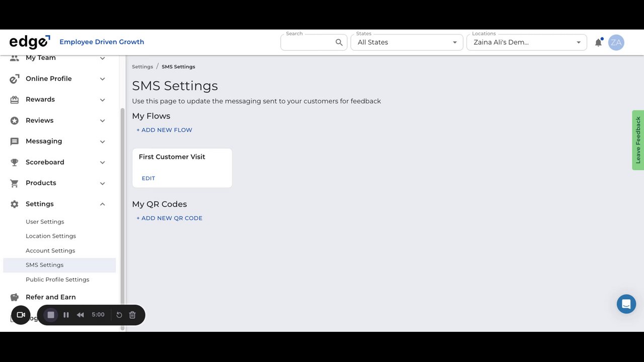The image size is (644, 362).
Task: Restart the recording
Action: (x=119, y=315)
